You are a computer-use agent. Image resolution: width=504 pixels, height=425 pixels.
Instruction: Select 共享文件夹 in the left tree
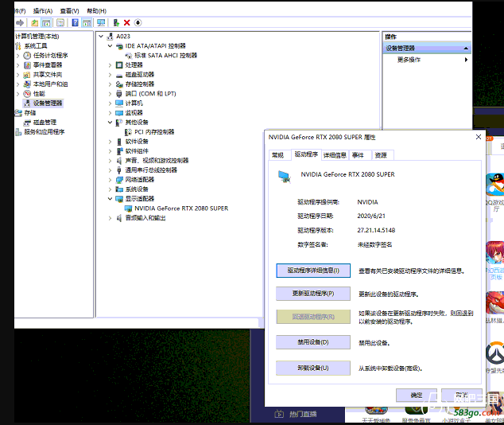pos(48,75)
